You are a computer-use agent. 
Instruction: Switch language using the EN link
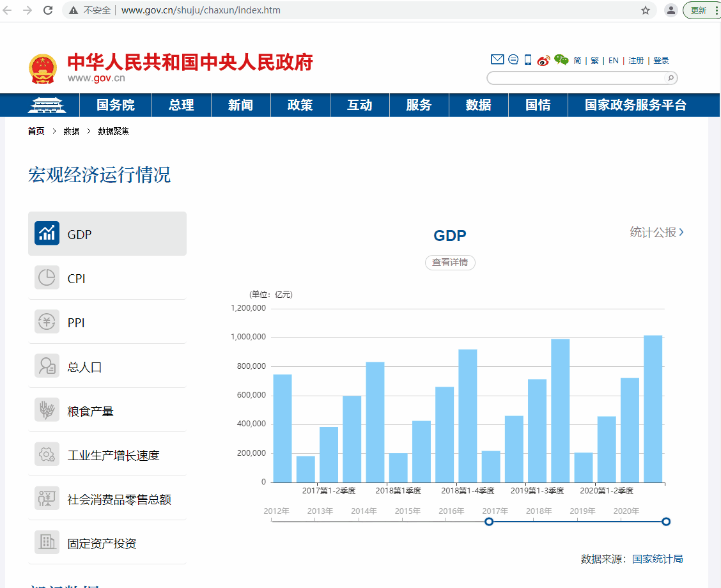(613, 61)
